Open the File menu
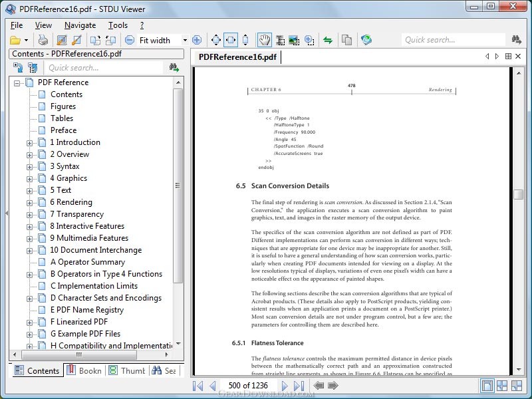 coord(17,25)
